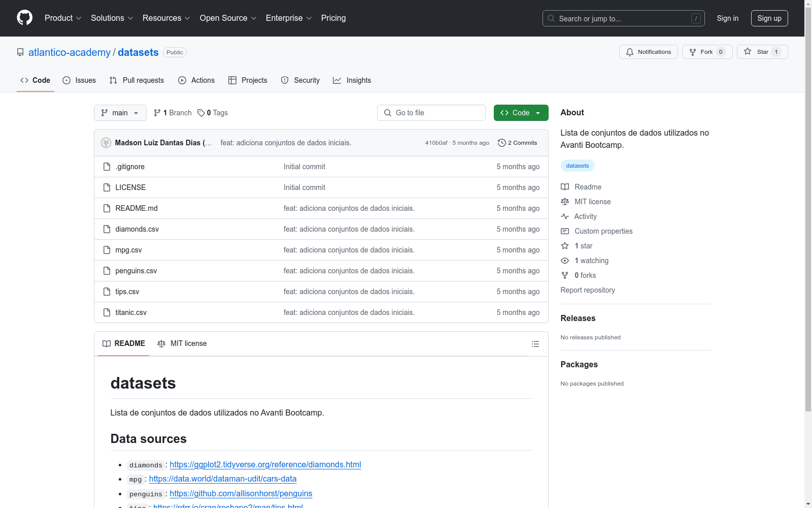The height and width of the screenshot is (508, 812).
Task: Click the eye icon beside watching
Action: (565, 261)
